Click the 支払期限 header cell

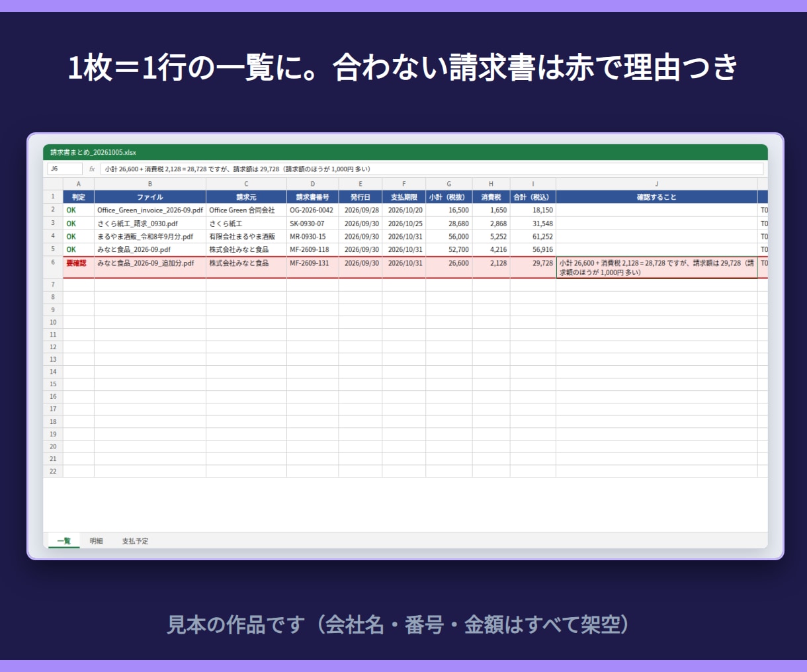click(x=404, y=197)
